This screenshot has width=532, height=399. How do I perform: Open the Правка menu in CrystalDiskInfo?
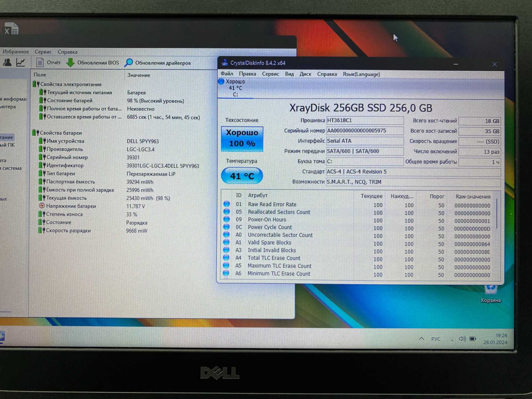247,74
